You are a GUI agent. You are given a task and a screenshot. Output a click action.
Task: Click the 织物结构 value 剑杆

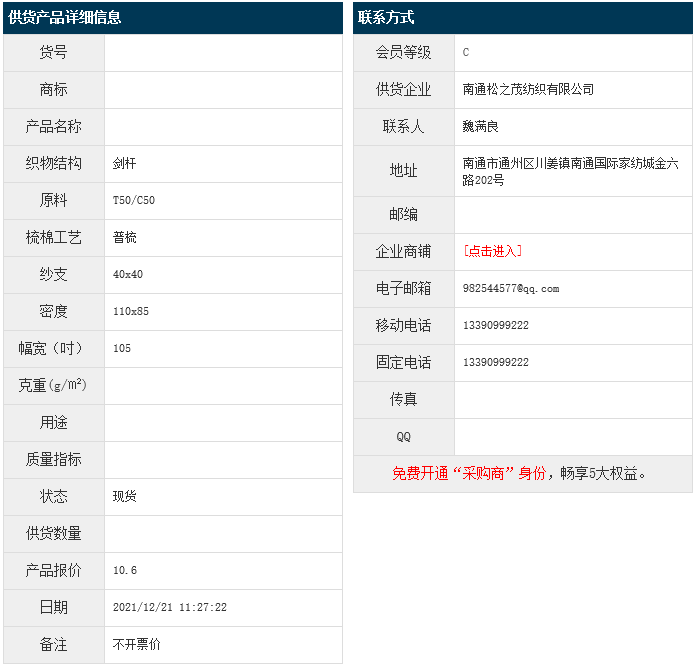tap(125, 163)
